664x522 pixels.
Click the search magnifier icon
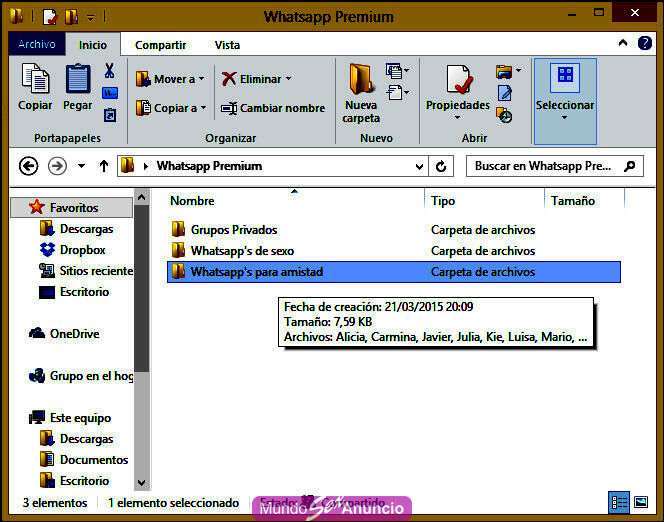coord(629,166)
